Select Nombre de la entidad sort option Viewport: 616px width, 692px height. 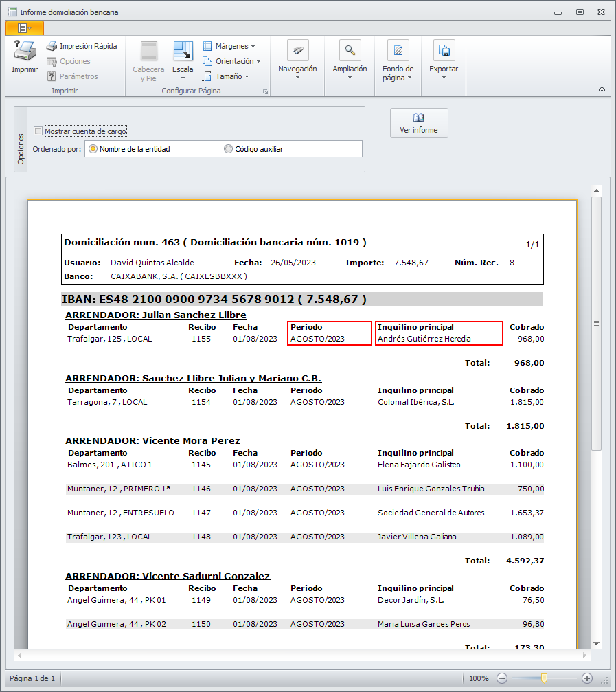(93, 149)
